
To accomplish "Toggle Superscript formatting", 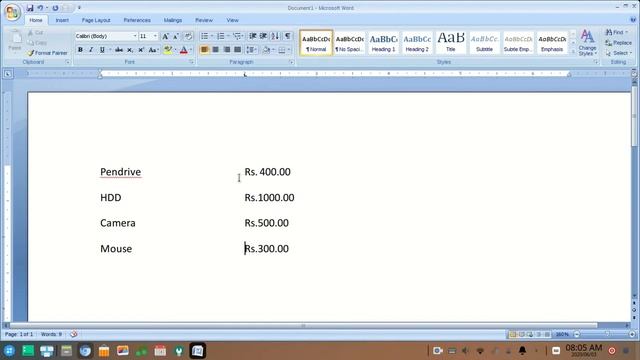I will (x=141, y=50).
